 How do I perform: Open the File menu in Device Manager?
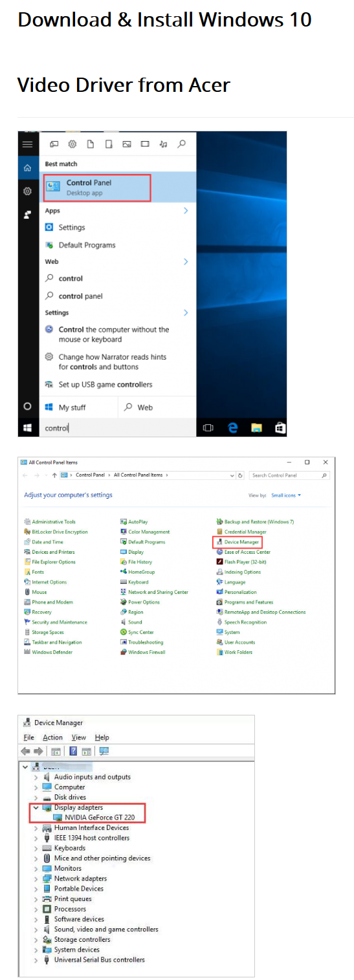(x=29, y=737)
